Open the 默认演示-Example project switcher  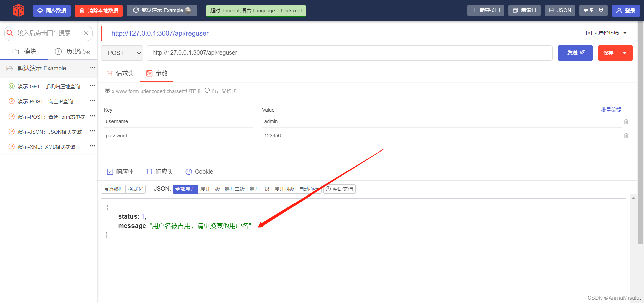[x=162, y=10]
